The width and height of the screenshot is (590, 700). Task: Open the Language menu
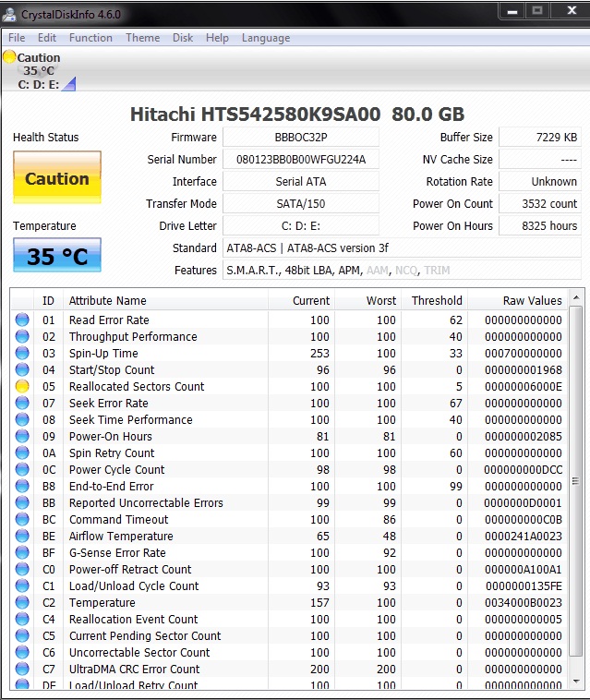pyautogui.click(x=266, y=38)
